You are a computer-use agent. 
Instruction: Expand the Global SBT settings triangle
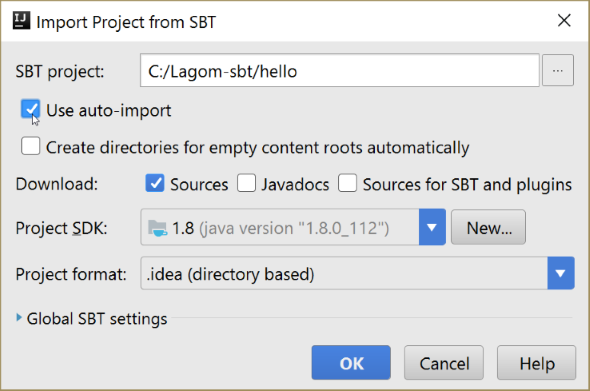19,318
